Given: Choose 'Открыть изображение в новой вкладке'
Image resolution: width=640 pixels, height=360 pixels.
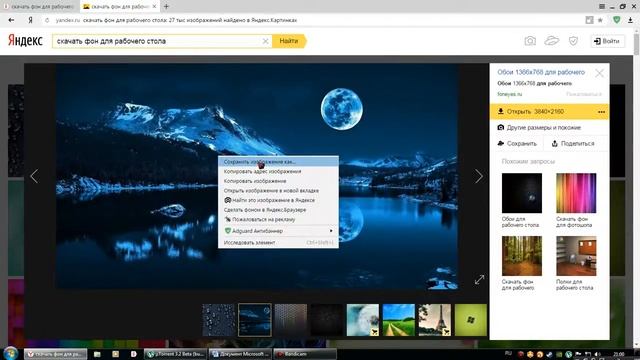Looking at the screenshot, I should [278, 191].
